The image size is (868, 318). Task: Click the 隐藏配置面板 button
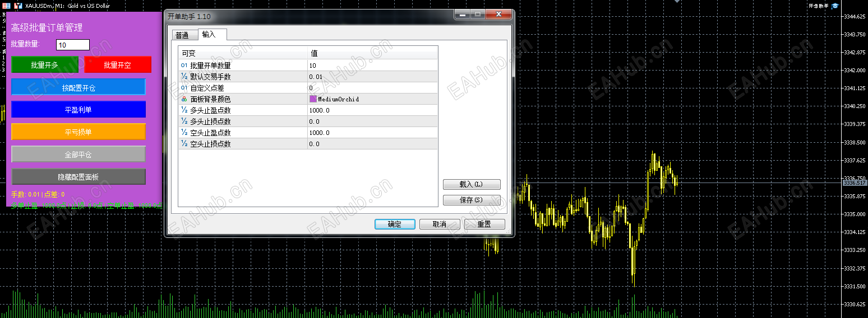coord(79,176)
